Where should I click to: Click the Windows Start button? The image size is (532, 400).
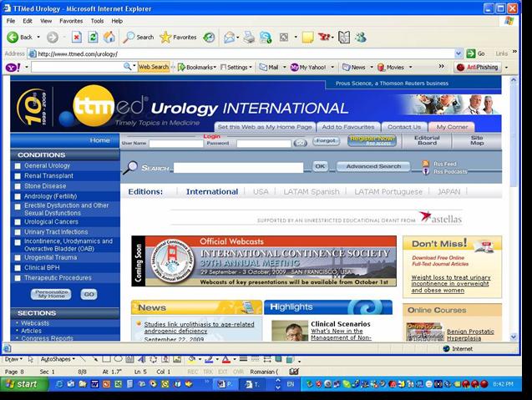point(22,384)
